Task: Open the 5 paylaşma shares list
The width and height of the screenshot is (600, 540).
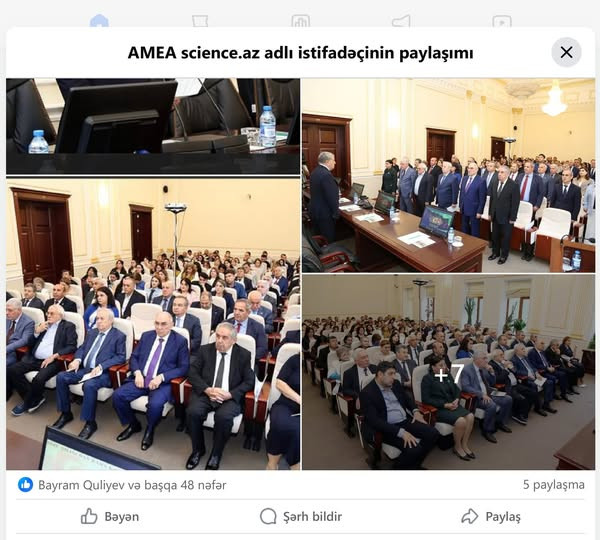Action: coord(554,485)
